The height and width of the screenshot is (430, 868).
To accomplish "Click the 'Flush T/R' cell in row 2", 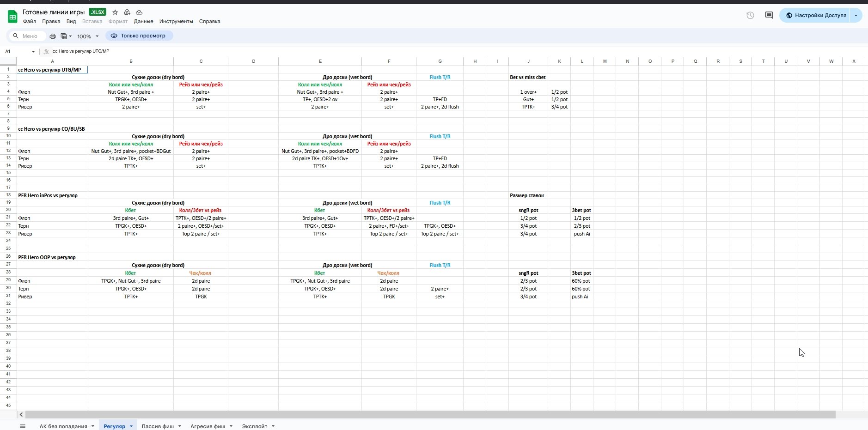I will pos(440,77).
